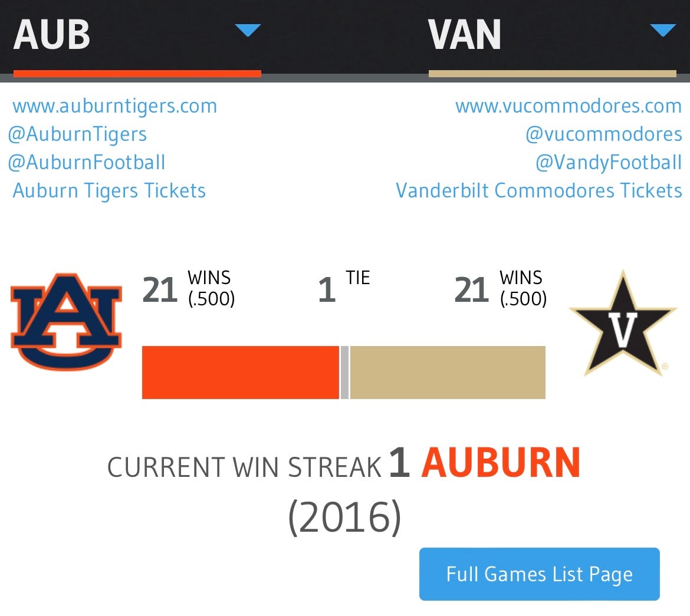The width and height of the screenshot is (690, 616).
Task: Open the AUB team dropdown arrow
Action: [x=248, y=30]
